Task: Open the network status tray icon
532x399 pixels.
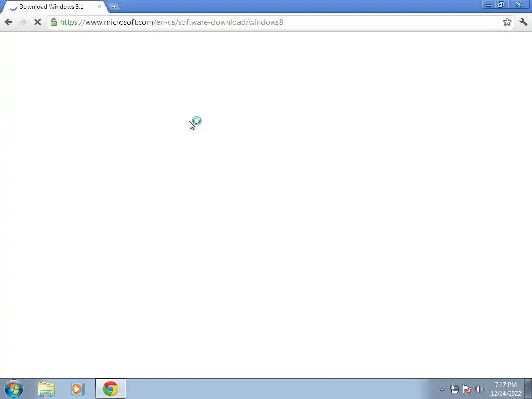Action: tap(454, 389)
